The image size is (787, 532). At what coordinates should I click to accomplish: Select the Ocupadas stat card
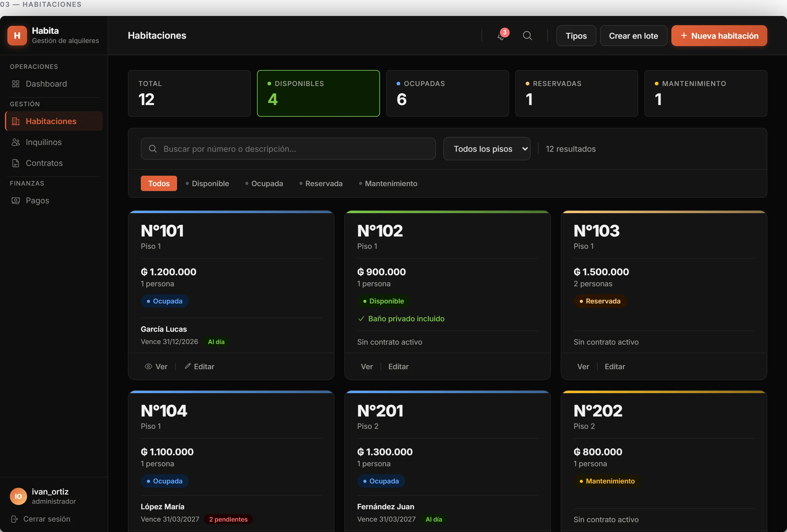[x=447, y=93]
